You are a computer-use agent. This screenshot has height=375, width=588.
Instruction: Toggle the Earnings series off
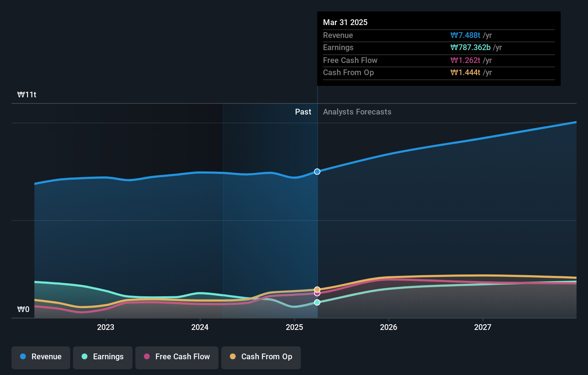pyautogui.click(x=103, y=357)
